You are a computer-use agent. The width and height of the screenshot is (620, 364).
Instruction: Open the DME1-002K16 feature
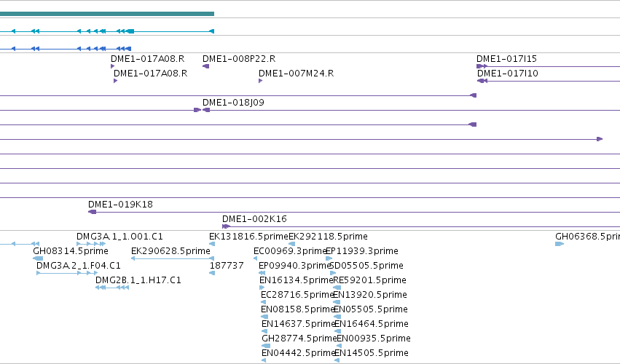pyautogui.click(x=254, y=219)
